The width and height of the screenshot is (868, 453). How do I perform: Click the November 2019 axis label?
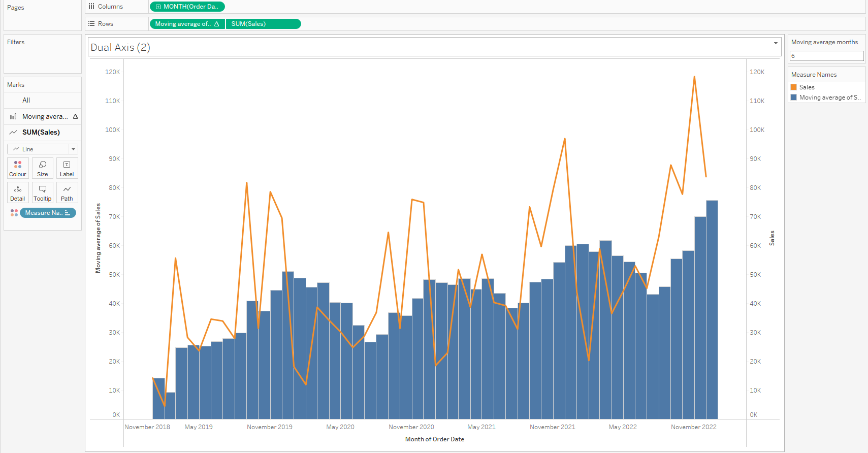point(270,427)
